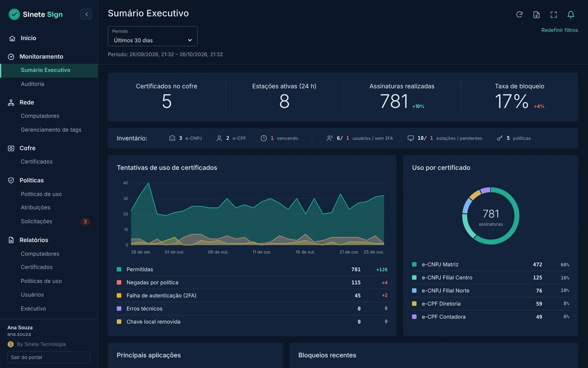Click the e-CNPJ building icon in inventory

172,138
